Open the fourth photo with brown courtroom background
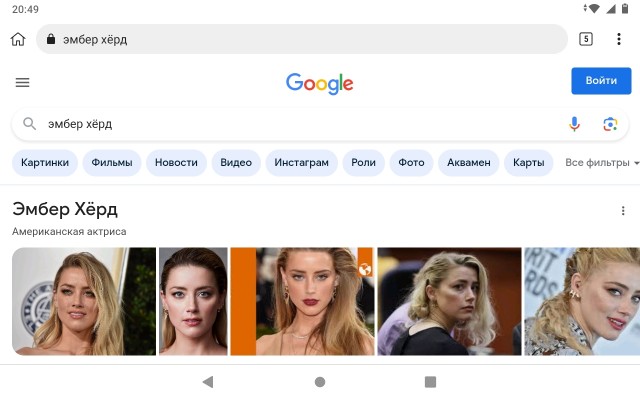 [x=449, y=301]
